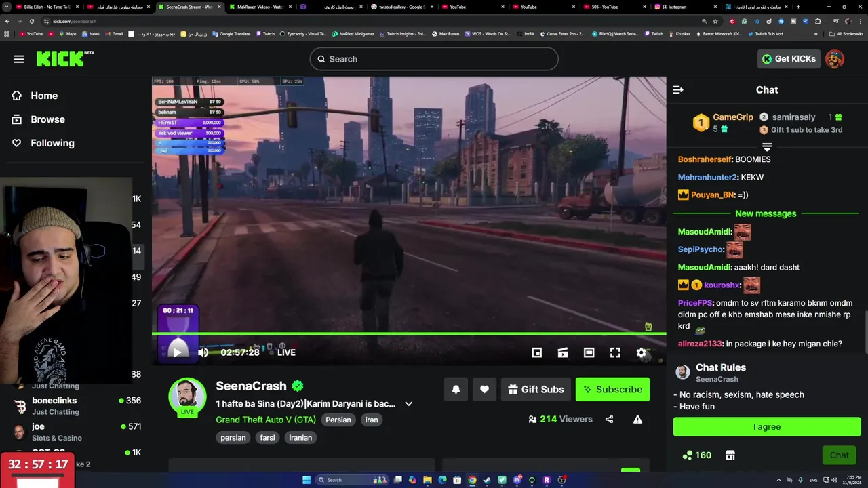
Task: Click the I agree chat rules button
Action: coord(767,427)
